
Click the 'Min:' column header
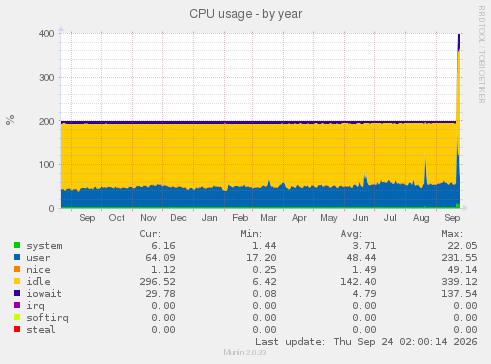251,234
